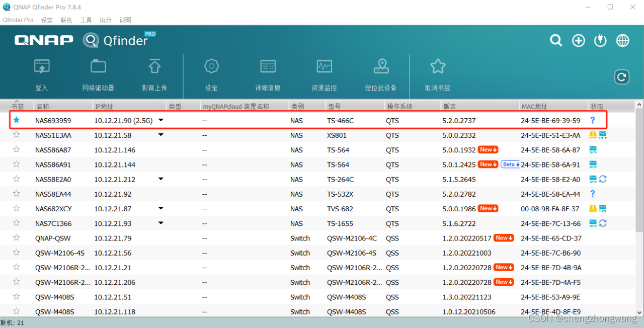Click the 影音上传 media upload icon

click(154, 67)
